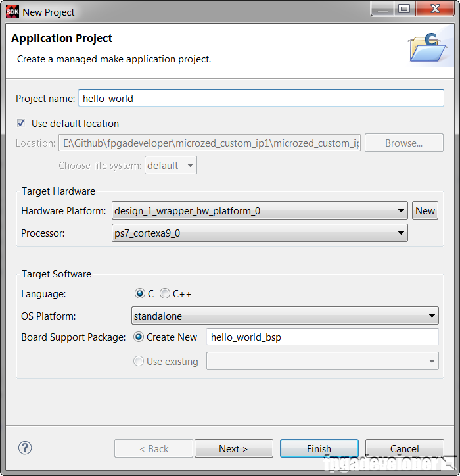Click the Browse button for location
The height and width of the screenshot is (476, 460).
coord(404,143)
